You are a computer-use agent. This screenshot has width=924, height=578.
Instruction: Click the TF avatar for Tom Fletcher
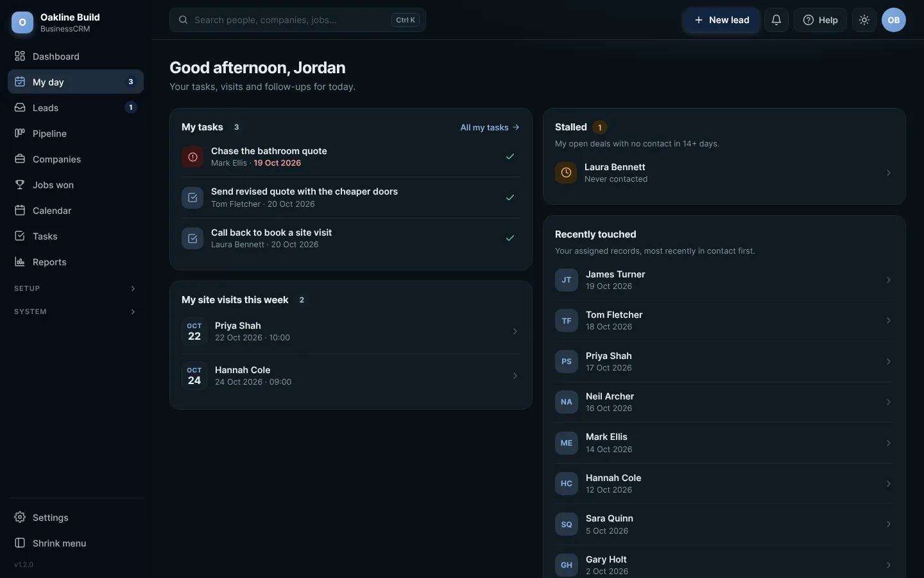[x=567, y=320]
